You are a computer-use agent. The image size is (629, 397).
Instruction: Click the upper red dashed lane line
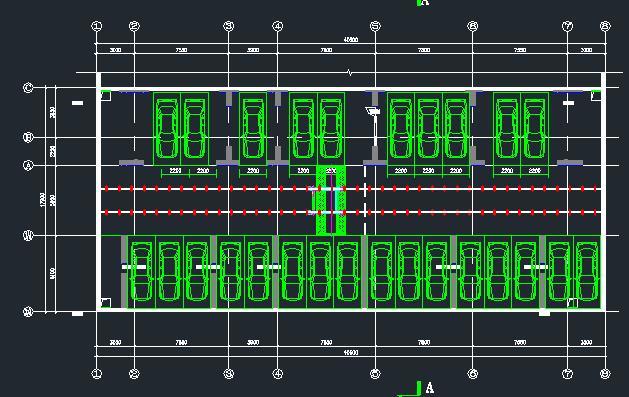(x=351, y=188)
